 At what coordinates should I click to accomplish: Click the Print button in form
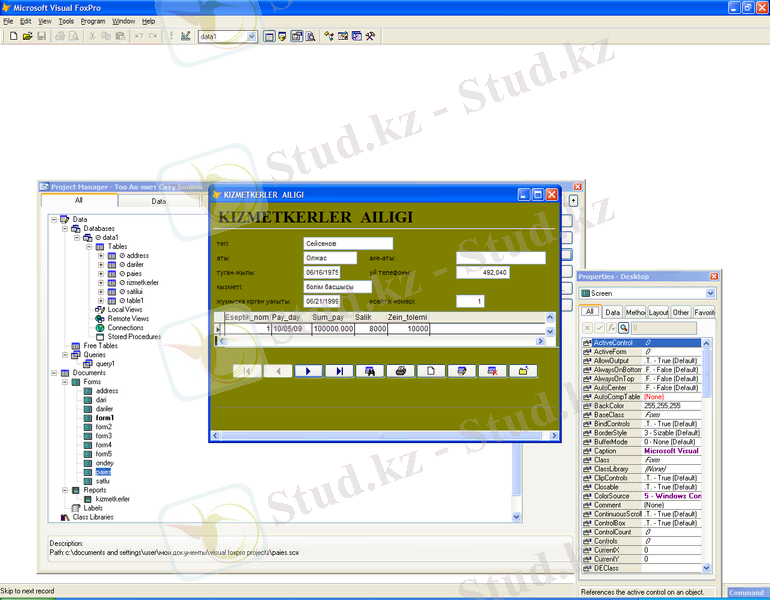400,371
